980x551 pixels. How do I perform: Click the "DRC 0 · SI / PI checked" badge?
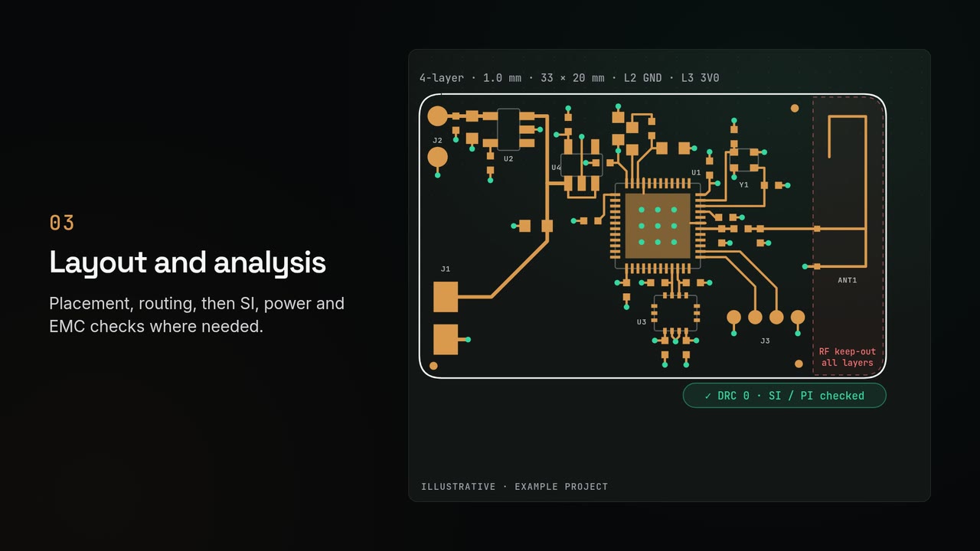[784, 396]
